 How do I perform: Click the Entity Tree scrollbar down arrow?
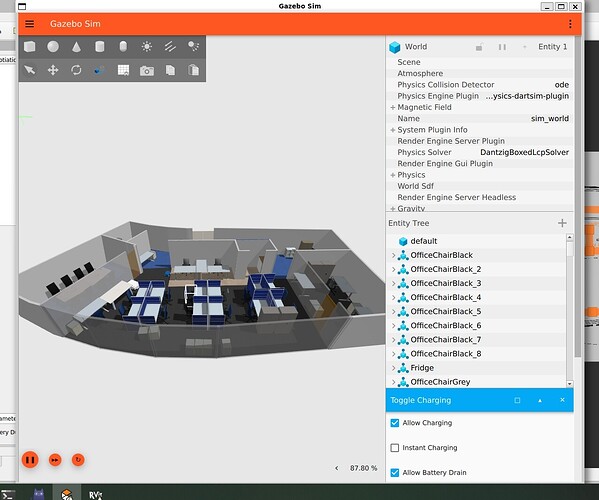[570, 383]
